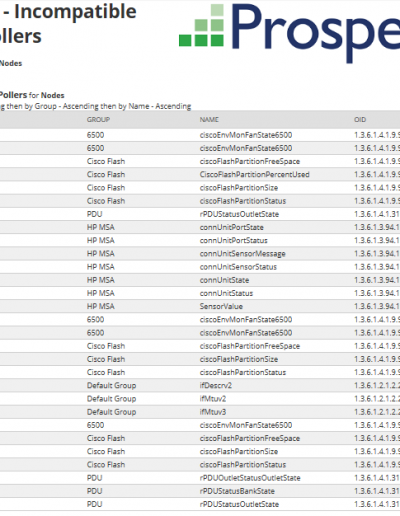The width and height of the screenshot is (400, 516).
Task: Select the connUnitSensorStatus name cell
Action: [x=238, y=267]
